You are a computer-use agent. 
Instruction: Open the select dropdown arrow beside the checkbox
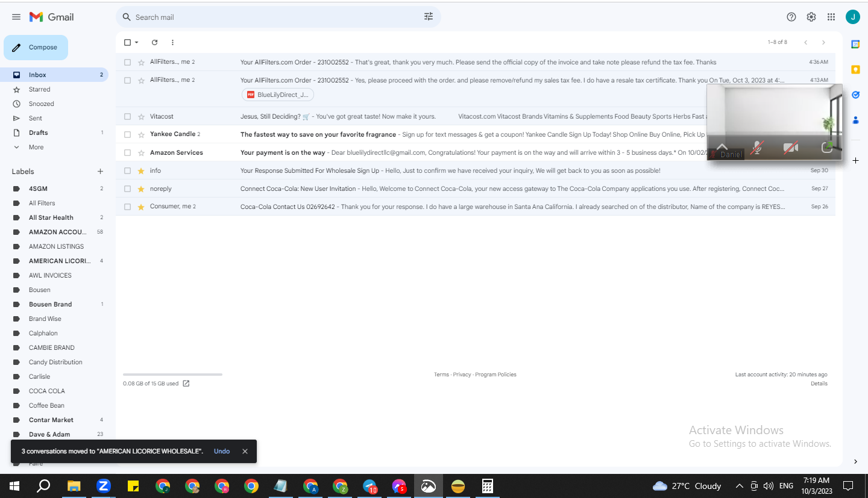tap(137, 42)
